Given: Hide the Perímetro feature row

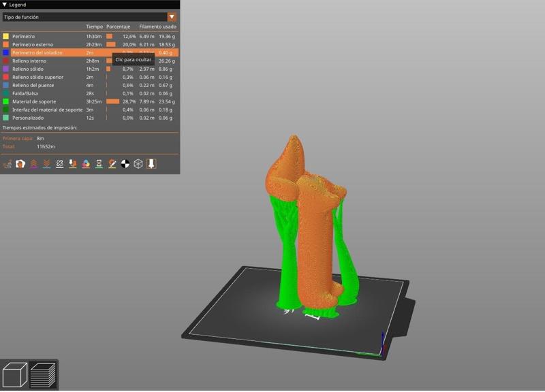Looking at the screenshot, I should [x=90, y=36].
